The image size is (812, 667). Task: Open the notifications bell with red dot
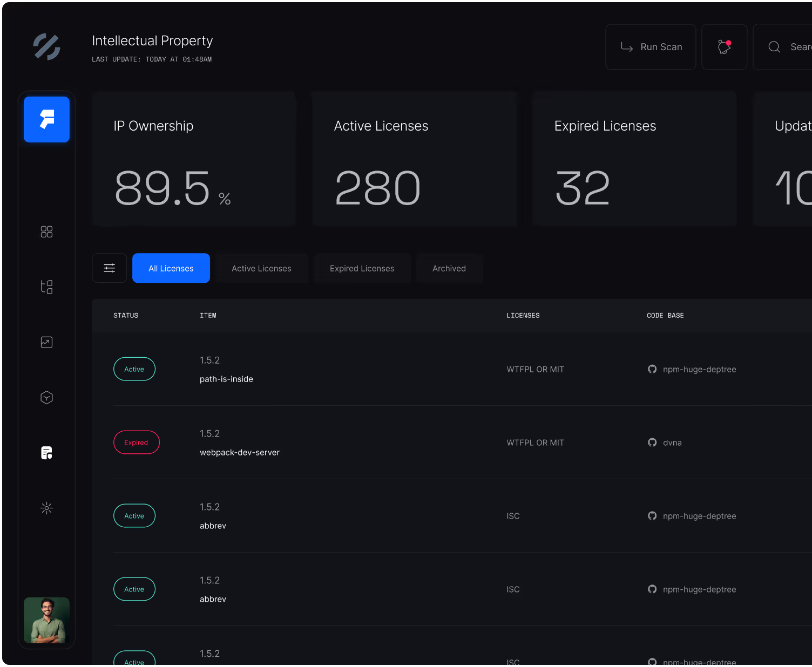tap(724, 47)
